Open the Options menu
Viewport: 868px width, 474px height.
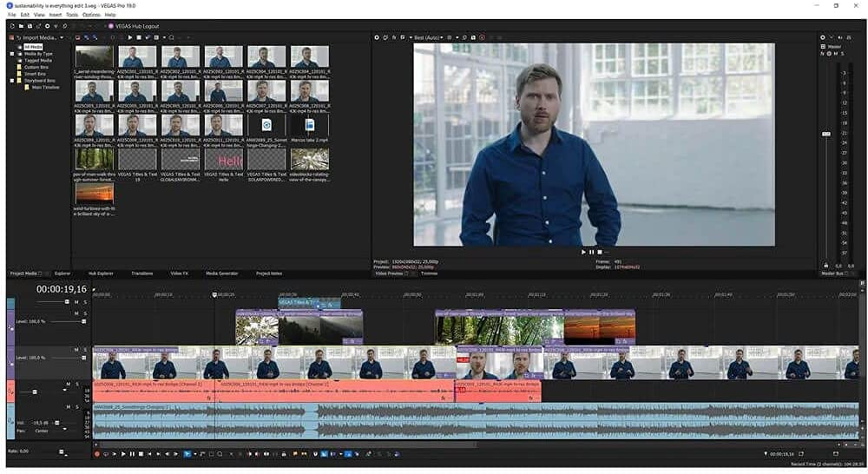click(x=91, y=15)
